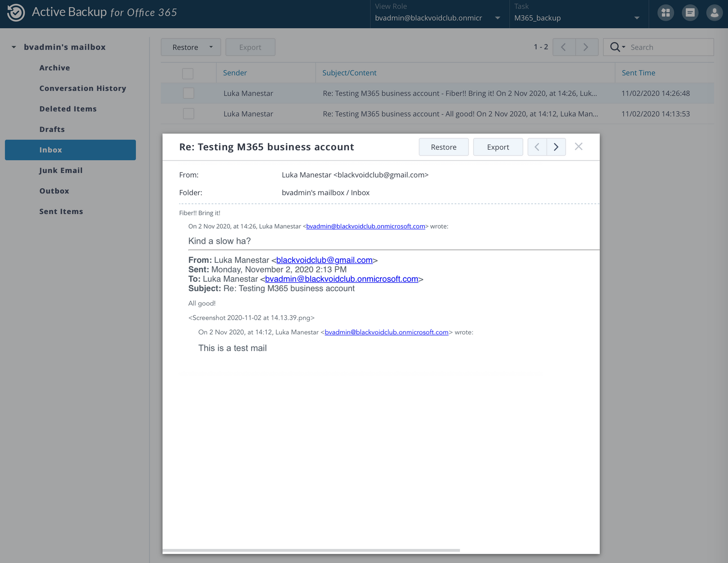
Task: Open search options dropdown arrow
Action: pos(623,47)
